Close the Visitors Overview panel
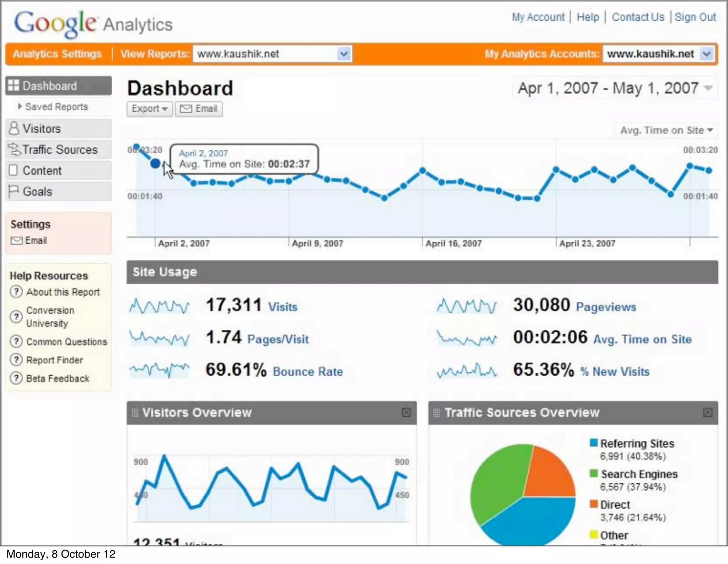This screenshot has width=728, height=564. [406, 412]
